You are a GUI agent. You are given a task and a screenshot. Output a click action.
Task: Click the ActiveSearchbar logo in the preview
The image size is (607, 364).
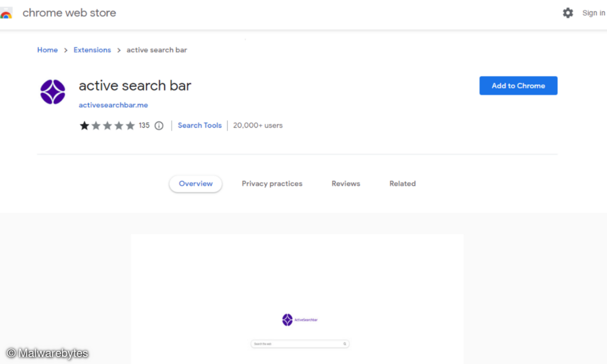click(x=300, y=320)
